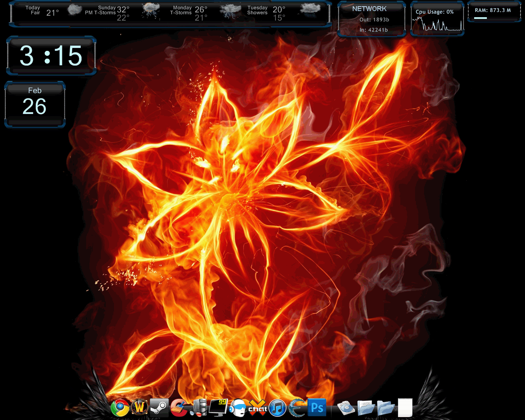Launch World of Warcraft from the dock
The height and width of the screenshot is (420, 525).
point(139,408)
